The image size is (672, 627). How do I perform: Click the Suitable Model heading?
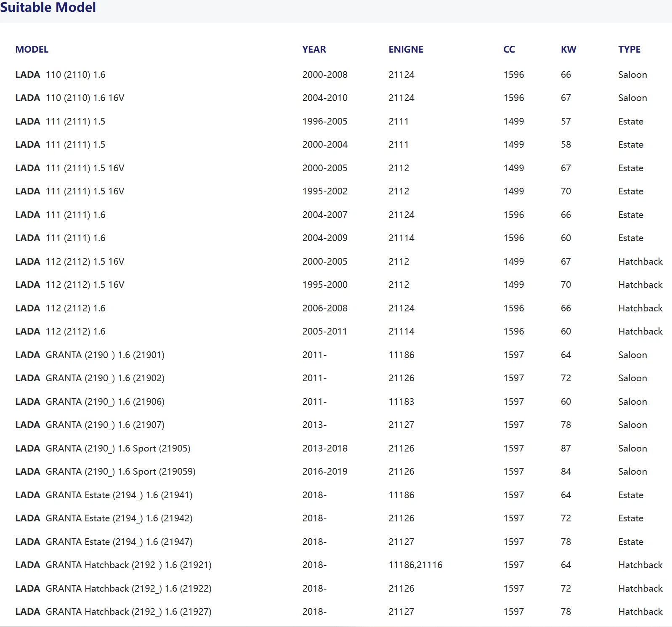[48, 7]
